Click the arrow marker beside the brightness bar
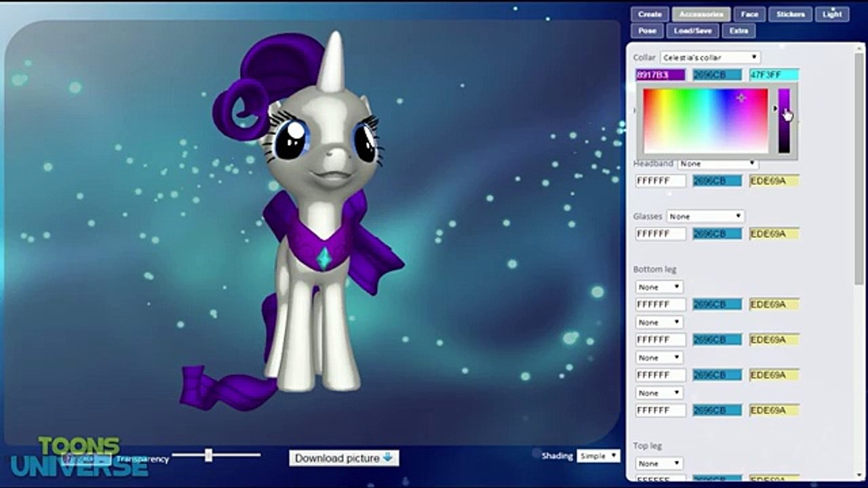Screen dimensions: 868x488 point(775,108)
